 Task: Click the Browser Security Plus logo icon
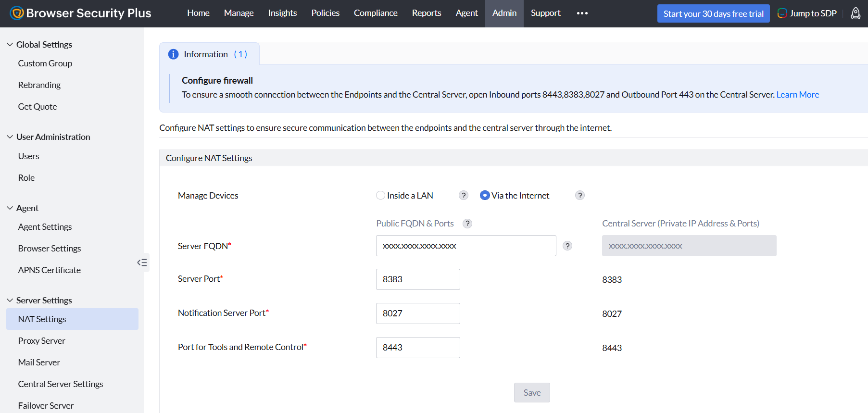(x=17, y=13)
